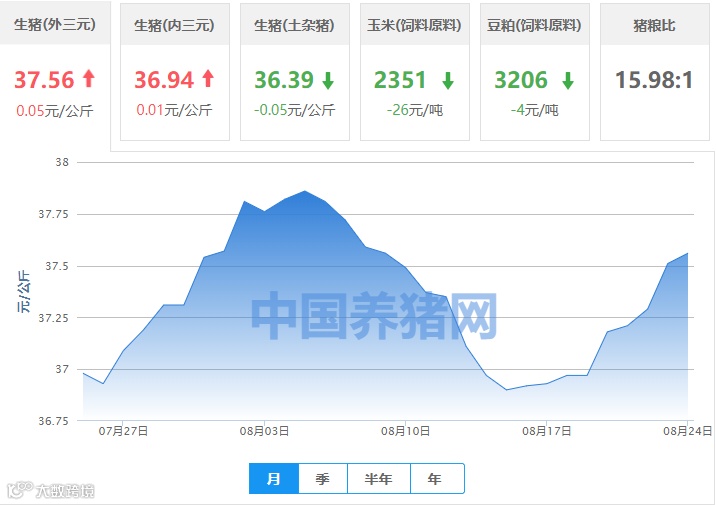716x505 pixels.
Task: Click the 37.5 y-axis label
Action: click(57, 266)
